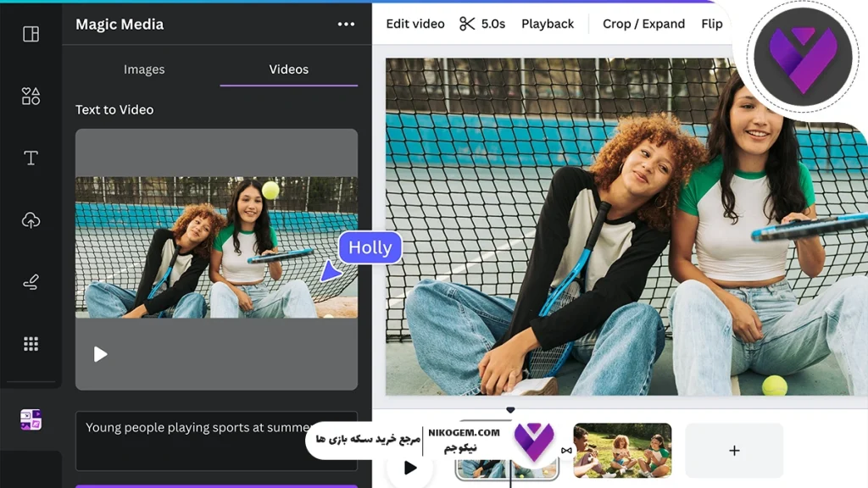Open the Design templates panel in sidebar

(x=31, y=34)
